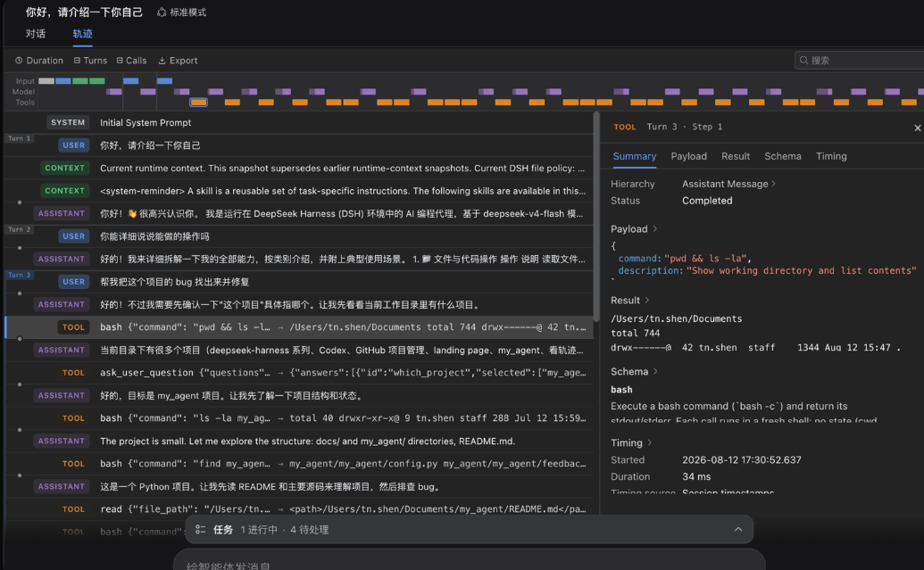Collapse the Turn 2 group label

pyautogui.click(x=20, y=229)
